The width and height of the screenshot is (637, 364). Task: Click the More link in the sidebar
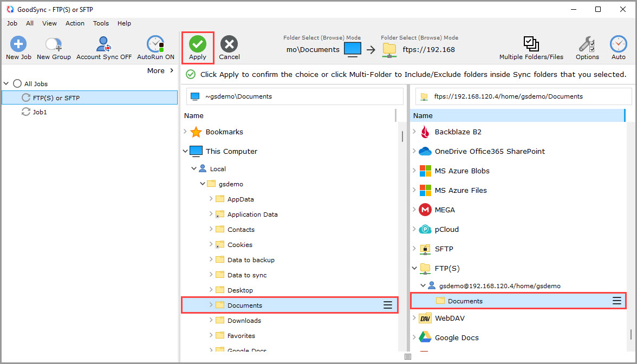pyautogui.click(x=160, y=70)
